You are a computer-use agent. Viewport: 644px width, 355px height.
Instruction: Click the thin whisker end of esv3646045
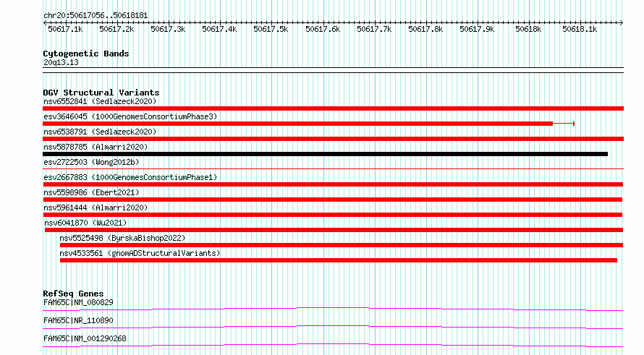573,124
